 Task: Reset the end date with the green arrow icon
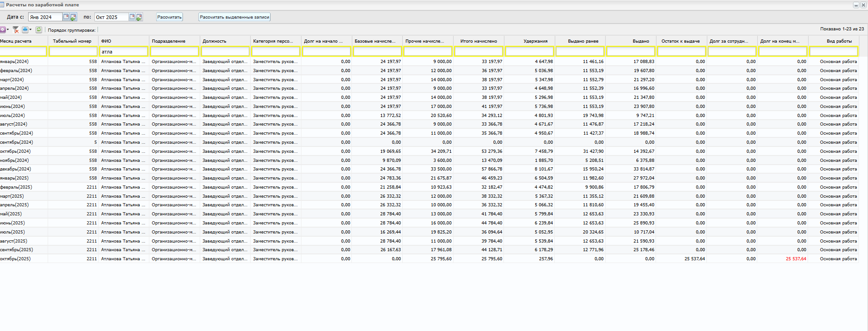coord(139,17)
